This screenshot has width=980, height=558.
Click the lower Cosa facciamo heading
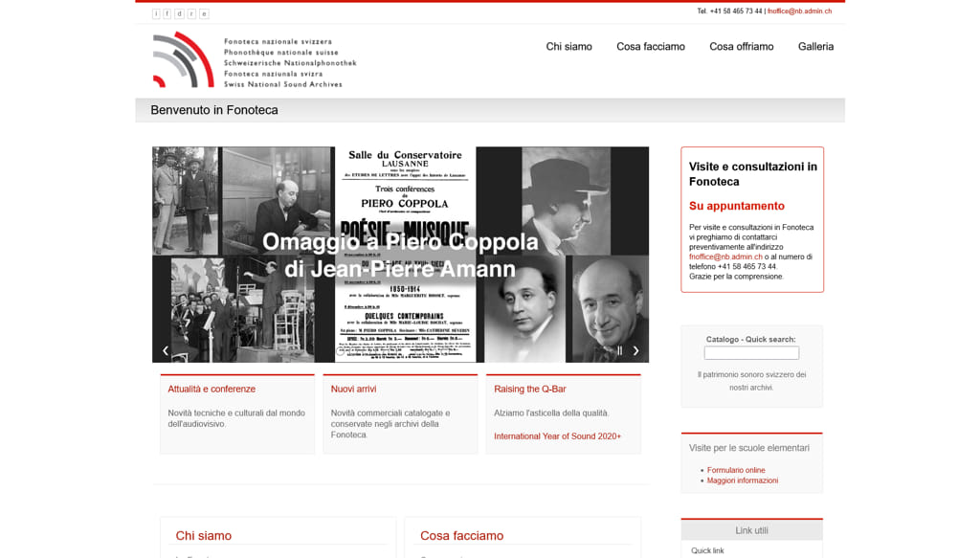[461, 535]
